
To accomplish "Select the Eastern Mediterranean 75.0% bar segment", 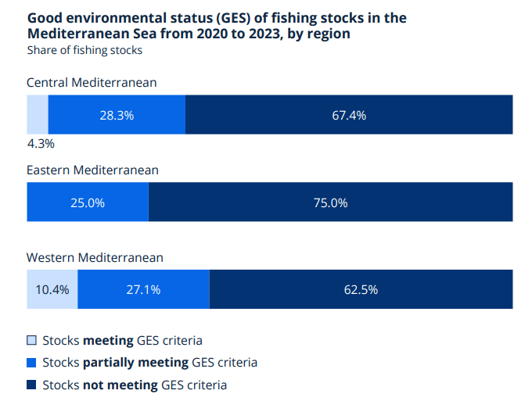I will [330, 202].
